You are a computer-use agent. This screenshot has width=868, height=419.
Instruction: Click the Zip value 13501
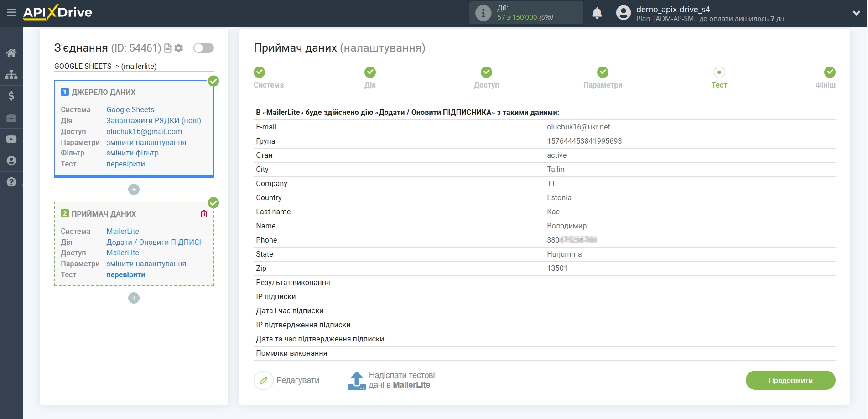pos(557,268)
